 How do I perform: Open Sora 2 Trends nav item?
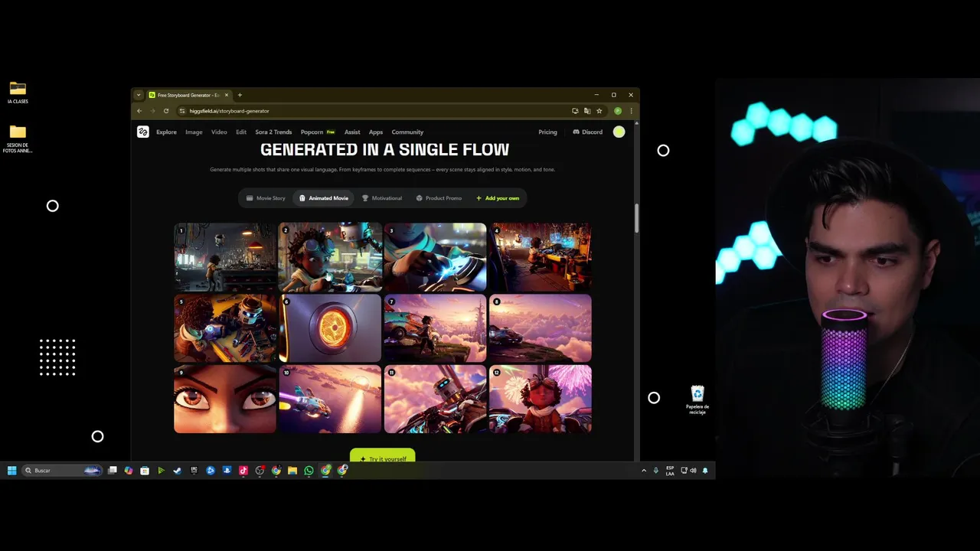point(273,132)
